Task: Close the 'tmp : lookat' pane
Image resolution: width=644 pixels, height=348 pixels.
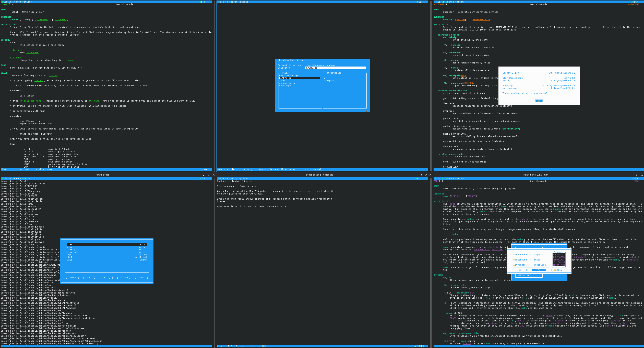Action: click(214, 175)
